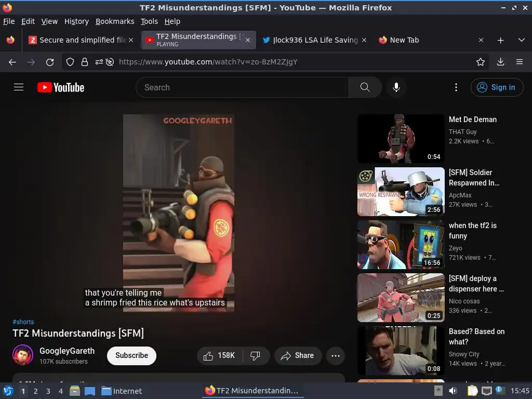Open the GoogleyGareth channel name link
Screen dimensions: 532x399
pos(67,351)
